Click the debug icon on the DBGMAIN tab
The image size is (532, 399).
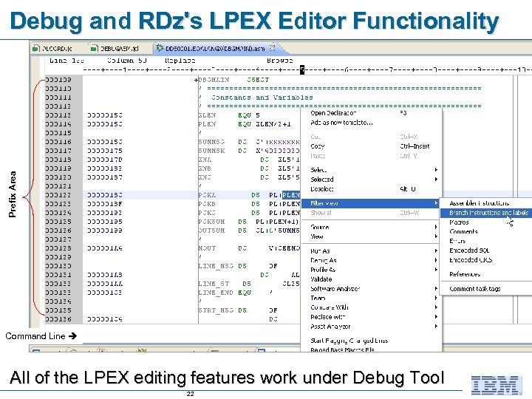(x=160, y=48)
